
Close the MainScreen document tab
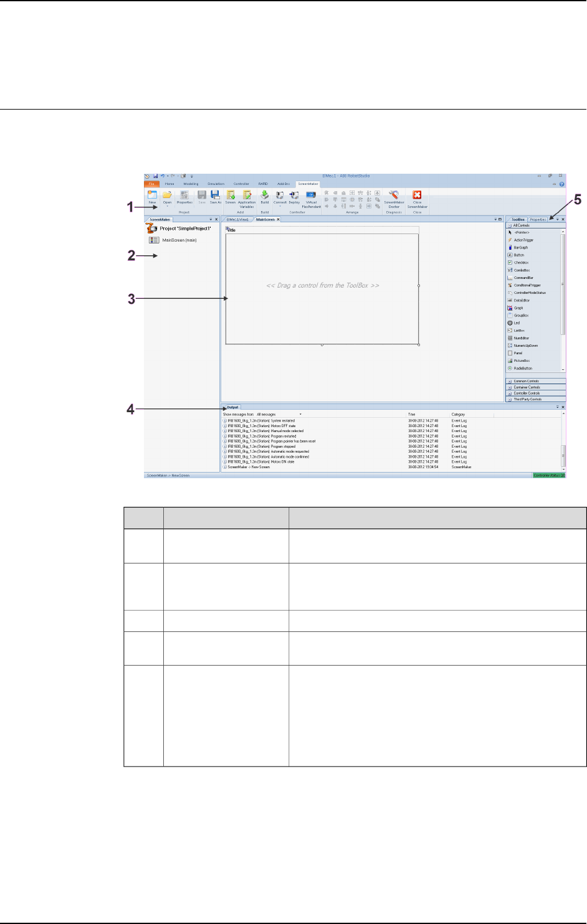pyautogui.click(x=279, y=220)
